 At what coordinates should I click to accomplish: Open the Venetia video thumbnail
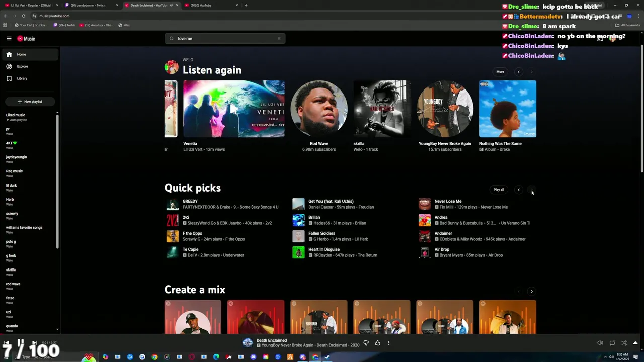(234, 109)
